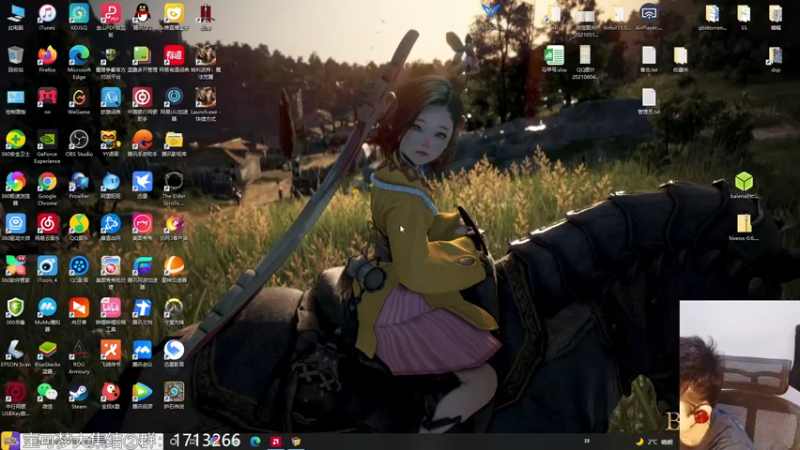Launch the Firefox shortcut
Viewport: 800px width, 450px height.
click(x=47, y=59)
